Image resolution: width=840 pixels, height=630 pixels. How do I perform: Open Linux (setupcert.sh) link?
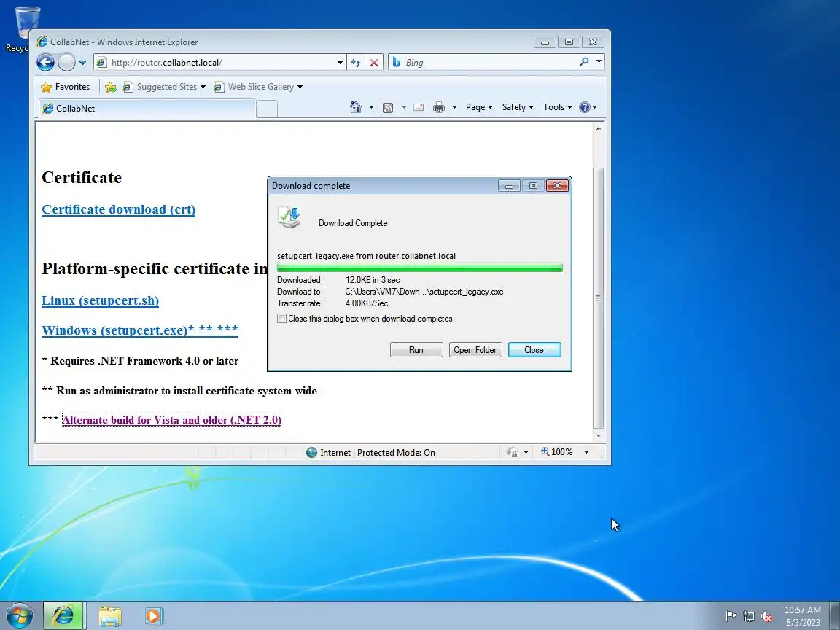click(x=100, y=300)
